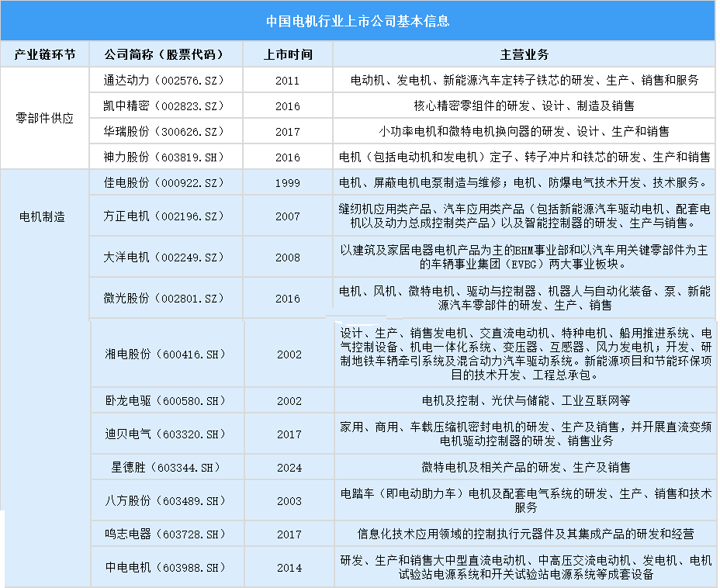Viewport: 720px width, 588px height.
Task: Select the 华瑞股份（300626.SZ） cell
Action: [x=164, y=131]
